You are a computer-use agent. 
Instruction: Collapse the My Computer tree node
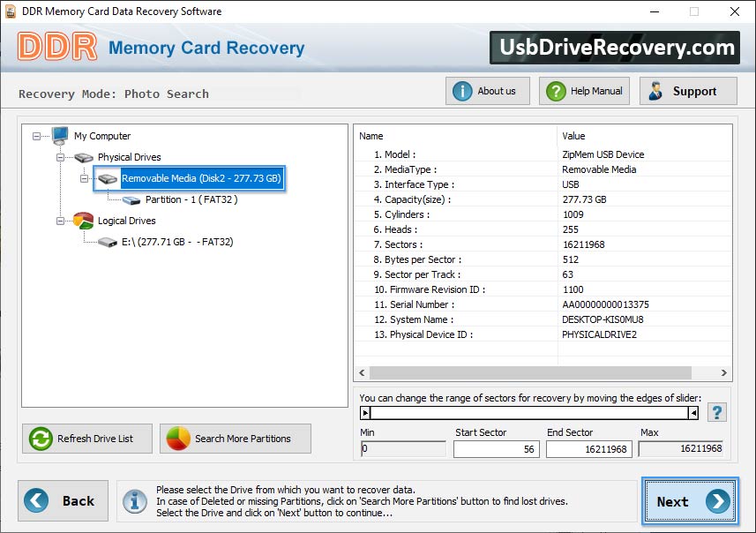pos(37,137)
